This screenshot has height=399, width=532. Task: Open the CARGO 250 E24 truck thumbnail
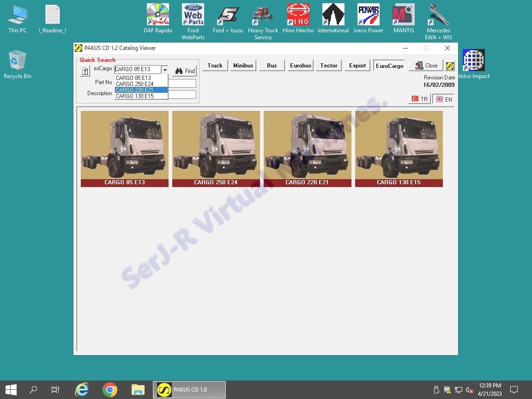coord(216,149)
